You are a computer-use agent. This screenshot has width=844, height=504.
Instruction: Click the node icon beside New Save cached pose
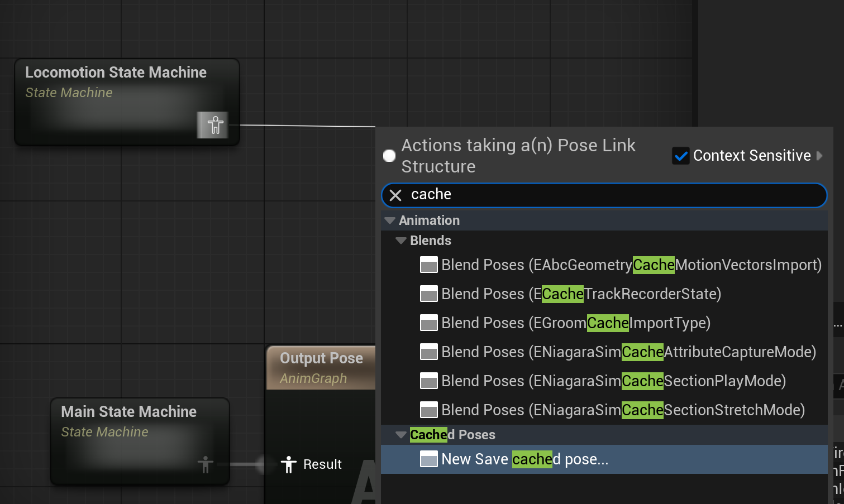coord(428,459)
